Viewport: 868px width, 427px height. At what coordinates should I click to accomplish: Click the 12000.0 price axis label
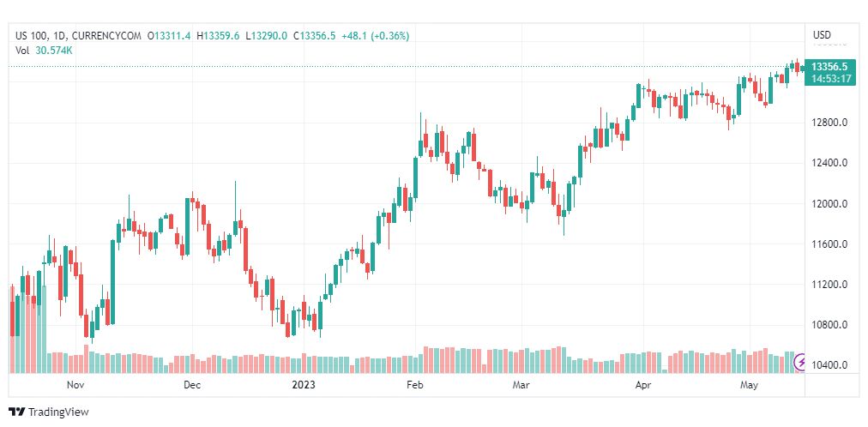(x=829, y=204)
